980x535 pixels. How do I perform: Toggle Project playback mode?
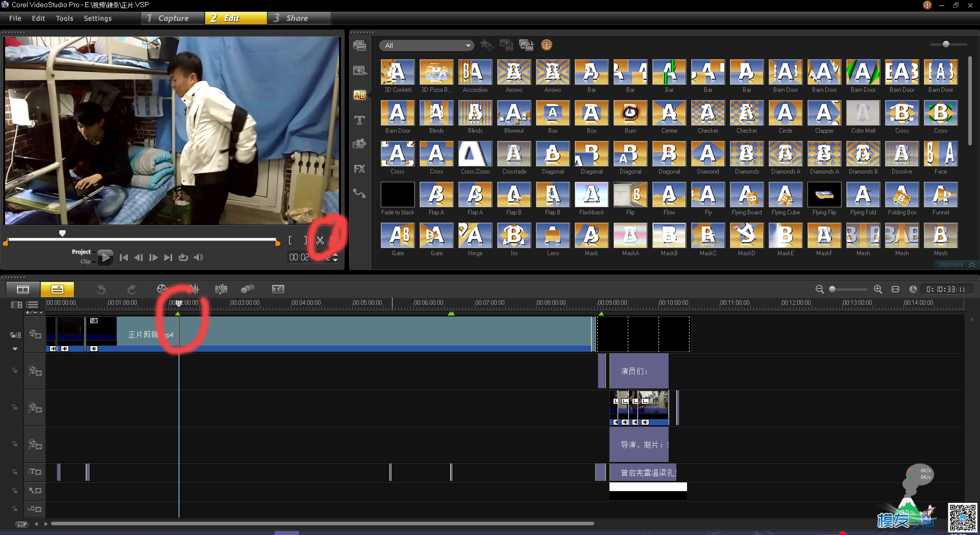(x=81, y=252)
